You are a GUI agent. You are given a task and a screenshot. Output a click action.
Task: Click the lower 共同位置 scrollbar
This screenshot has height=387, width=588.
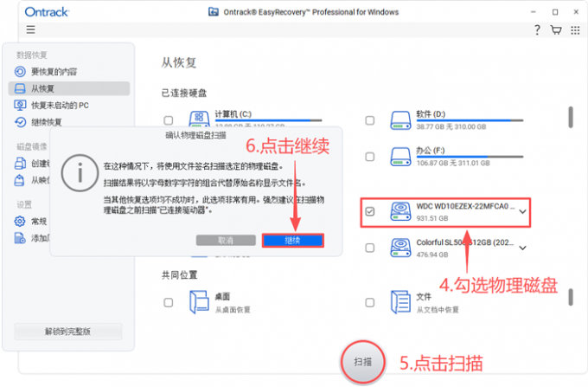point(571,297)
